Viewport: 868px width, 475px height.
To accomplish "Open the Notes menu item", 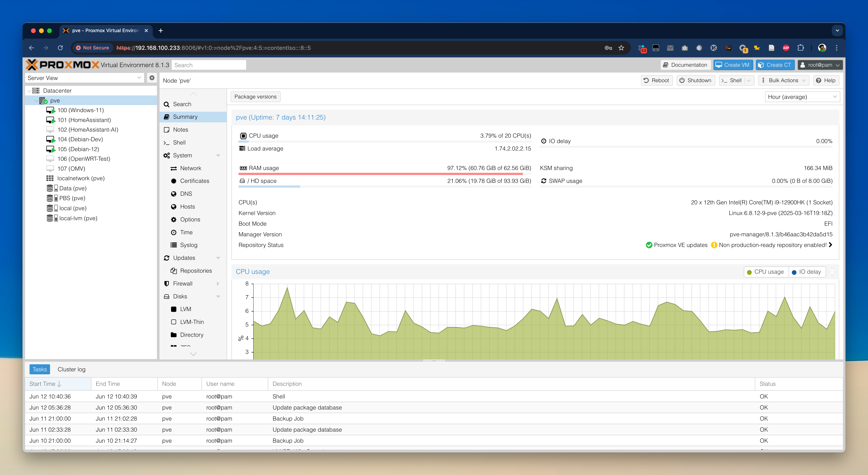I will (193, 130).
